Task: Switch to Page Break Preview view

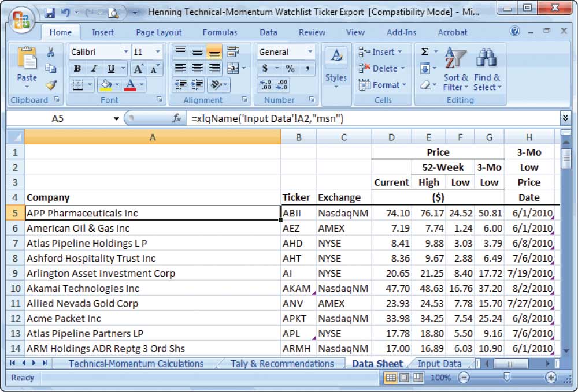Action: pyautogui.click(x=417, y=378)
